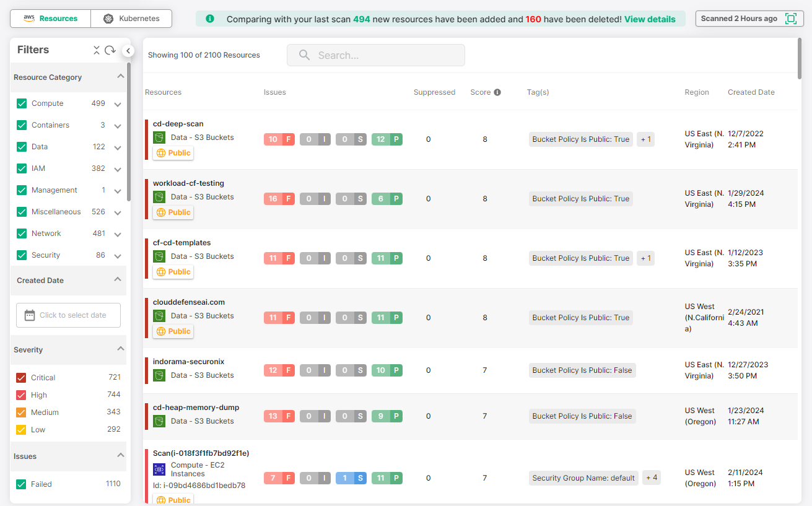Click the 16 F failed badge for workload-cf-testing
The height and width of the screenshot is (506, 812).
[x=279, y=199]
